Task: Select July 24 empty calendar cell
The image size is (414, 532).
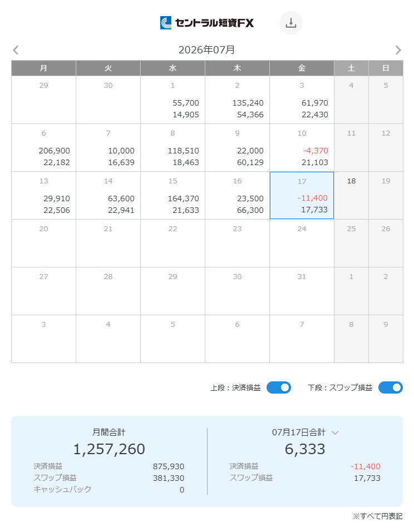Action: (x=302, y=243)
